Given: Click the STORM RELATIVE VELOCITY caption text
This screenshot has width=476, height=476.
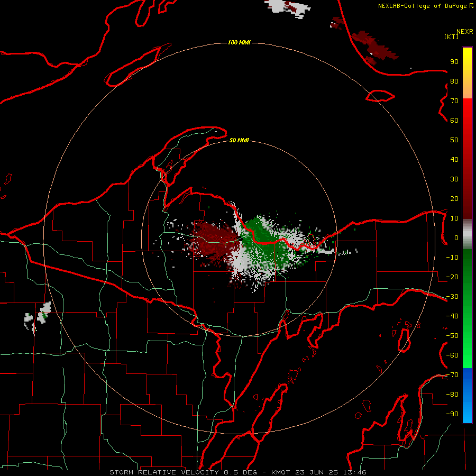Looking at the screenshot, I should coord(164,472).
